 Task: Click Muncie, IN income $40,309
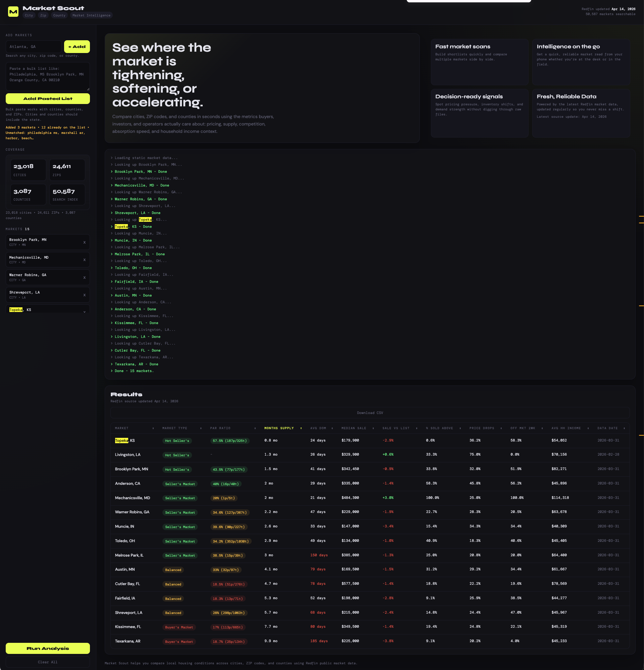(x=559, y=526)
